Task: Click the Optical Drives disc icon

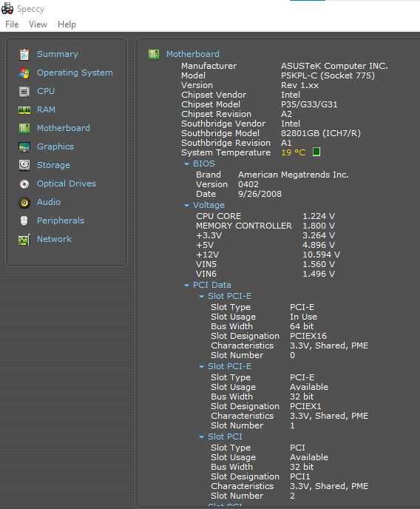Action: pos(24,184)
